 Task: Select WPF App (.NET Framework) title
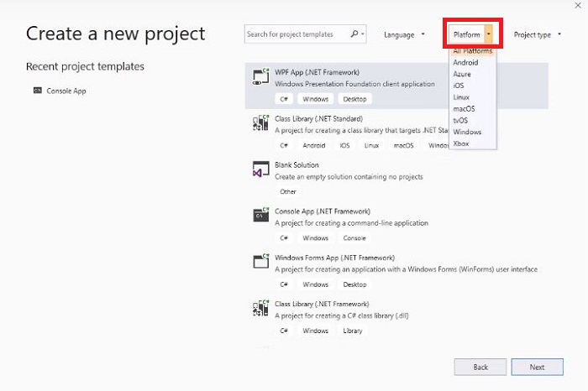(x=317, y=72)
